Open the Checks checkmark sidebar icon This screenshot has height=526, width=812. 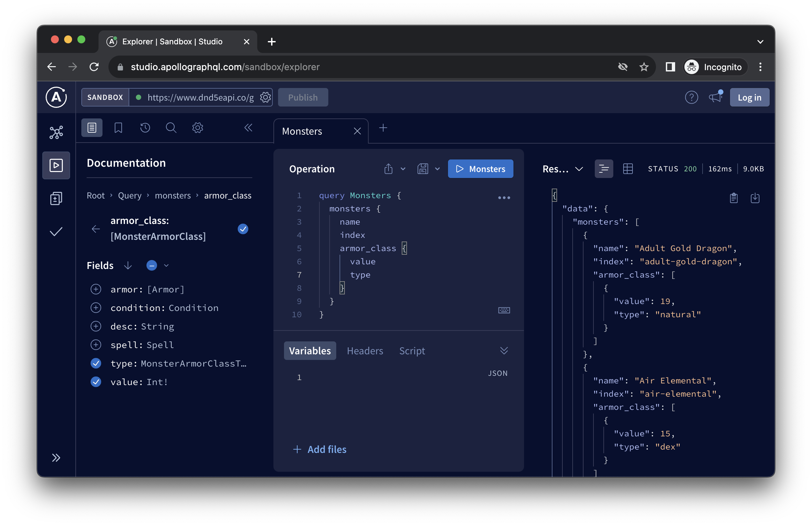[x=56, y=232]
